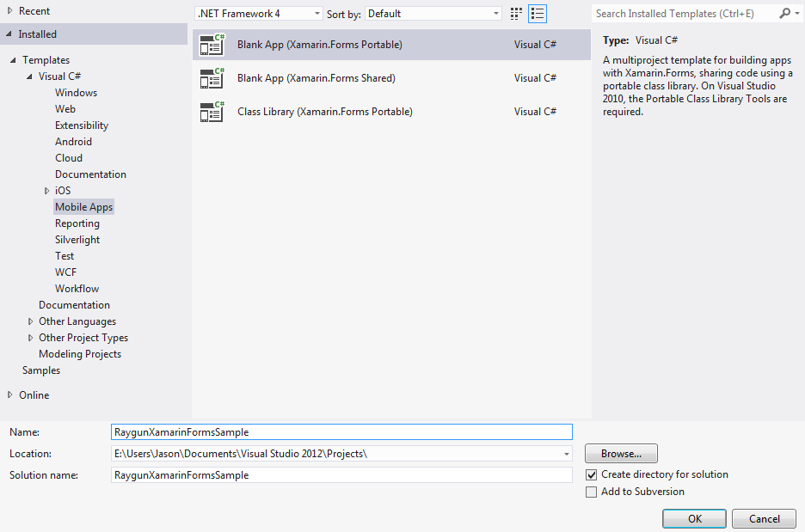Select Mobile Apps category
Viewport: 805px width, 532px height.
pyautogui.click(x=83, y=207)
